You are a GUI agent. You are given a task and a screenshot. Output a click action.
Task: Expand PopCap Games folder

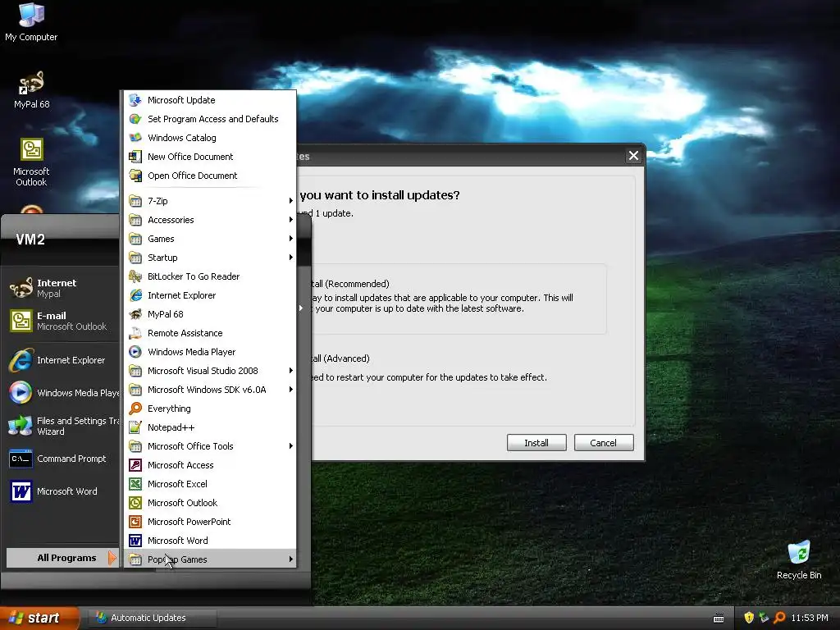[209, 559]
